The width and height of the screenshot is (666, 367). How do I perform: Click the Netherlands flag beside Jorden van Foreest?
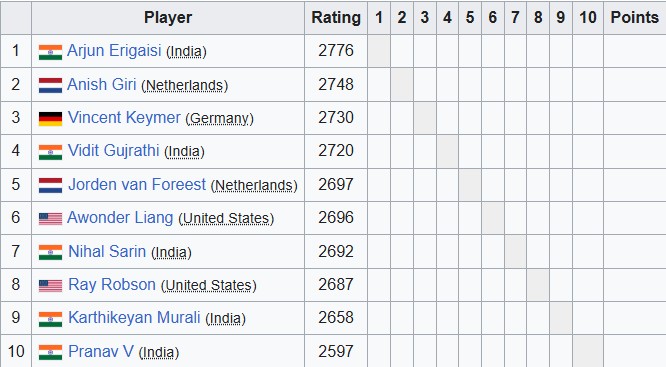50,186
